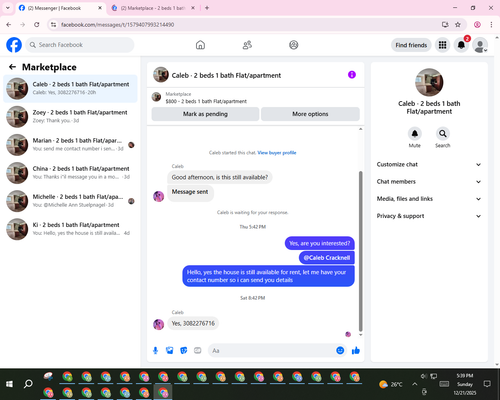Click the chat scrollbar thumb
500x400 pixels.
[x=360, y=251]
